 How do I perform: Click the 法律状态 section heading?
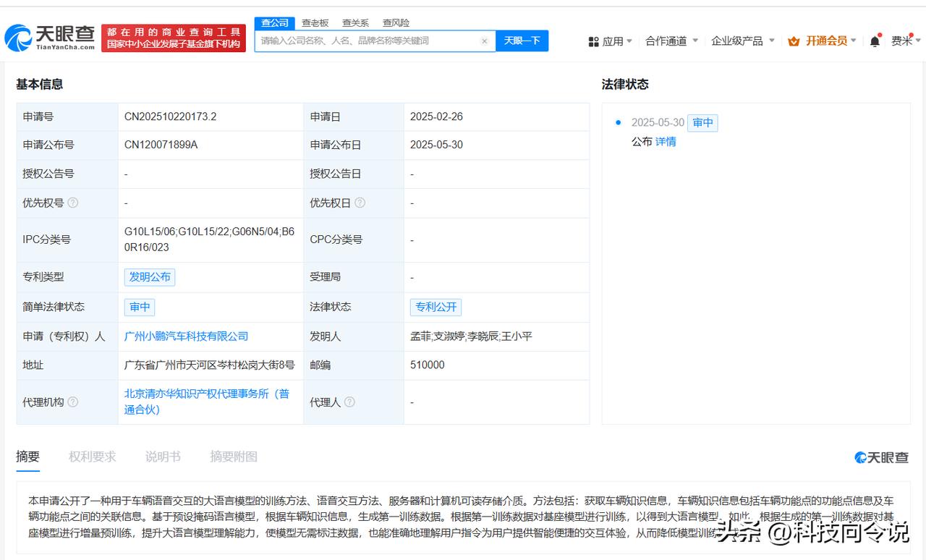click(x=625, y=85)
